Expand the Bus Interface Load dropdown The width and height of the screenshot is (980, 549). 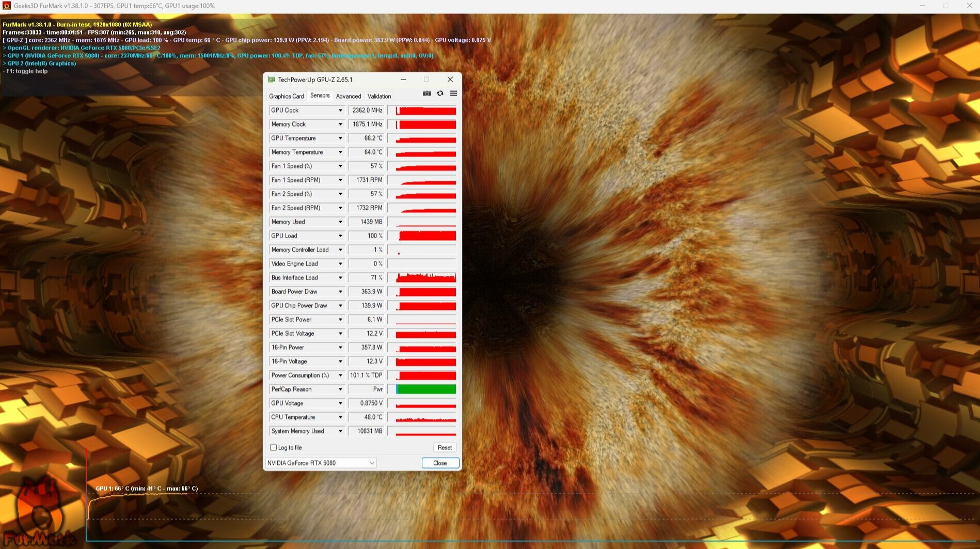pyautogui.click(x=340, y=277)
